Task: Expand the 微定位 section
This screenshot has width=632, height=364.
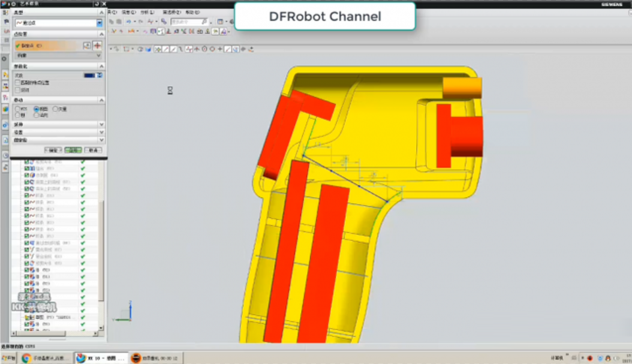Action: (101, 140)
